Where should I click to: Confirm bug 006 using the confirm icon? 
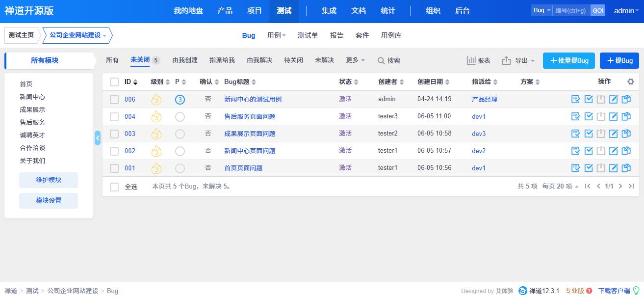575,99
